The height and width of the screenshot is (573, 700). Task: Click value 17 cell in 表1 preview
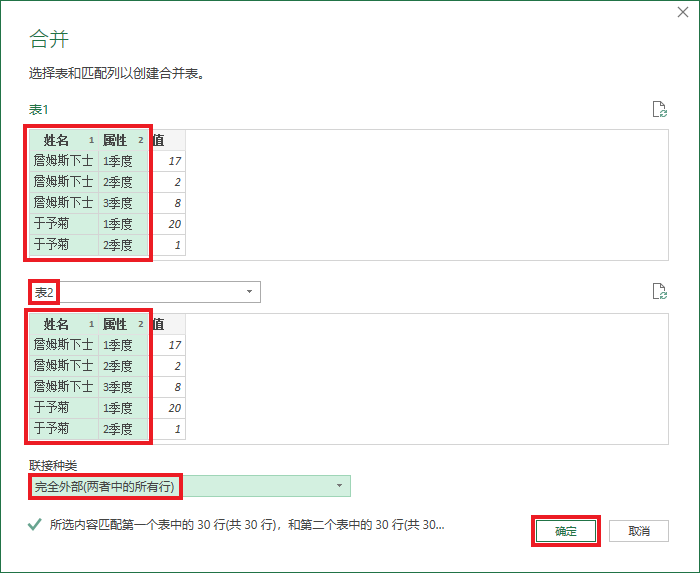coord(167,161)
